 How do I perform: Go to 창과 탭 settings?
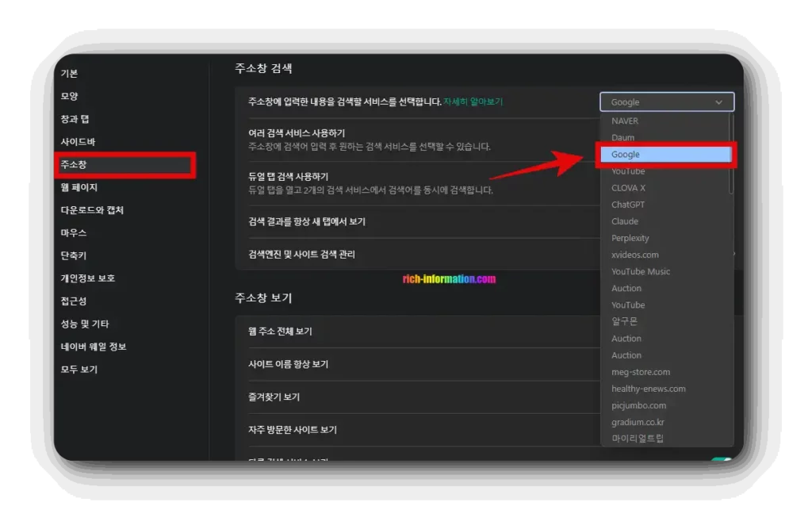[x=75, y=119]
